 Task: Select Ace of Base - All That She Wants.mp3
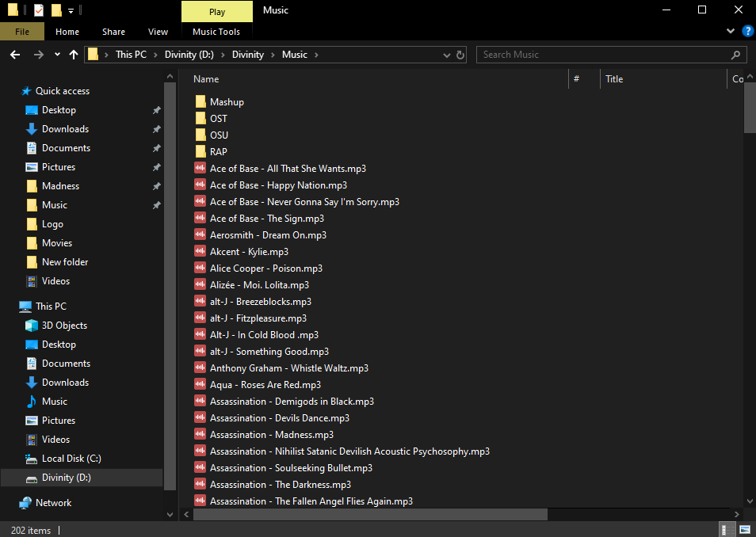[x=288, y=169]
